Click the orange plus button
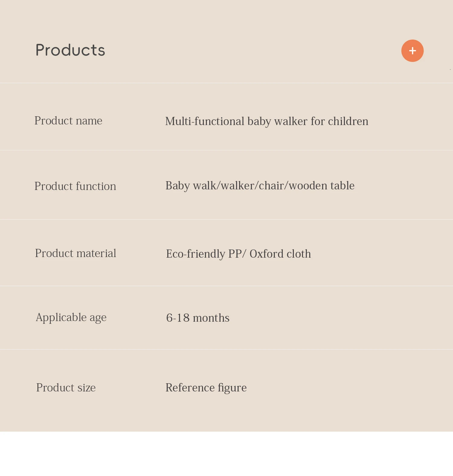 click(x=412, y=51)
